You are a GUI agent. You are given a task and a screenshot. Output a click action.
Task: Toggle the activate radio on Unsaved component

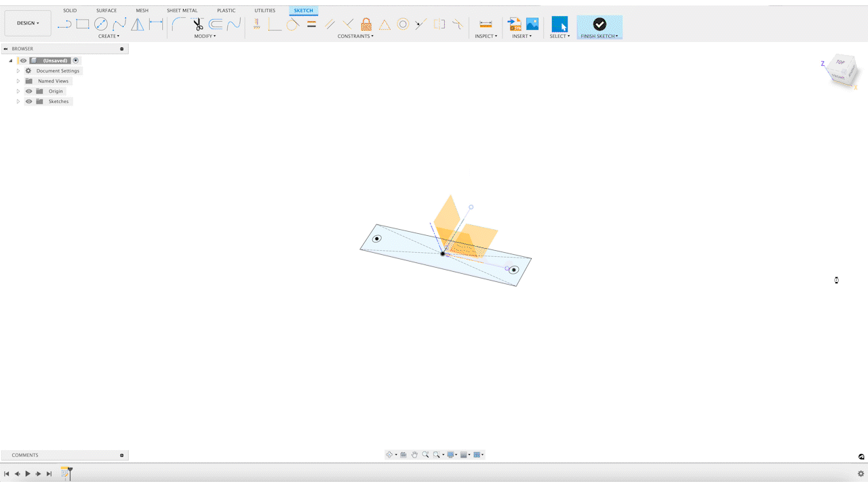(76, 60)
